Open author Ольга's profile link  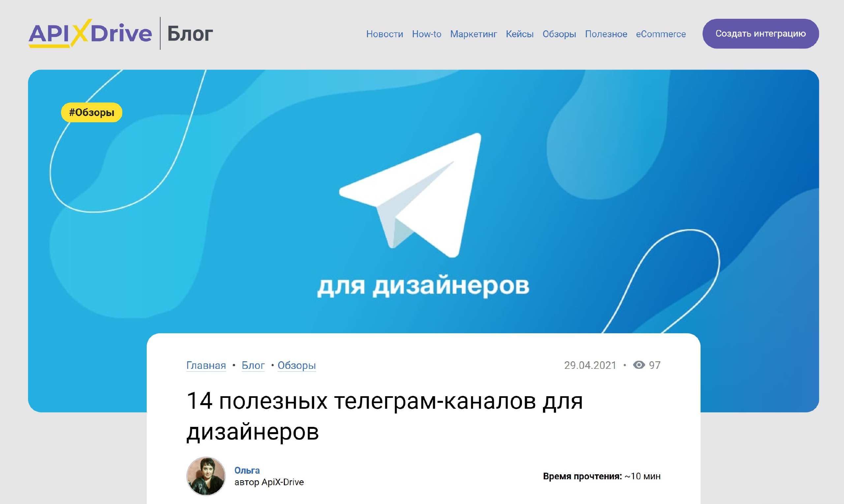pyautogui.click(x=247, y=470)
